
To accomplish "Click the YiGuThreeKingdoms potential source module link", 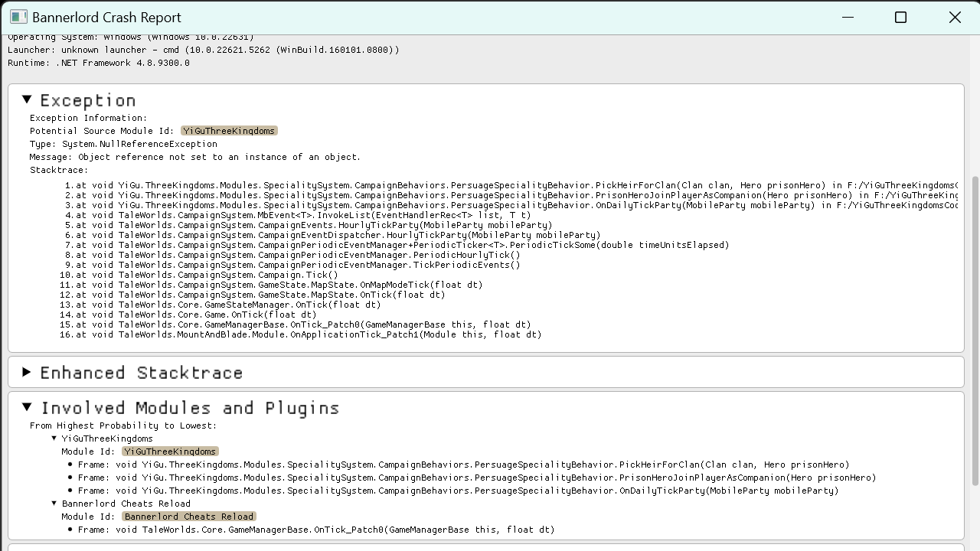I will [x=229, y=131].
